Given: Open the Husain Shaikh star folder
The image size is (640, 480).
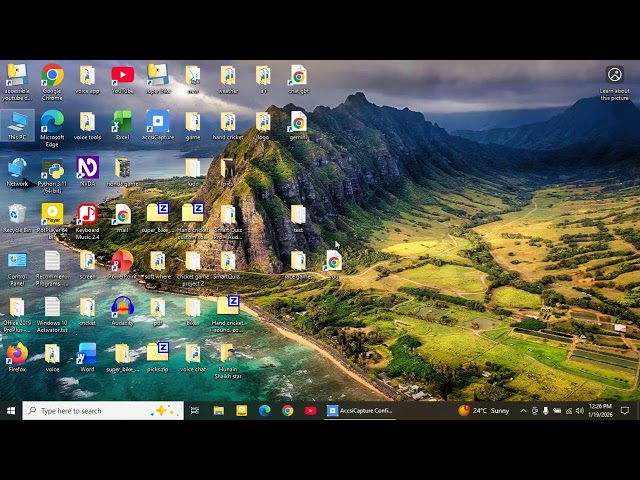Looking at the screenshot, I should click(x=228, y=361).
